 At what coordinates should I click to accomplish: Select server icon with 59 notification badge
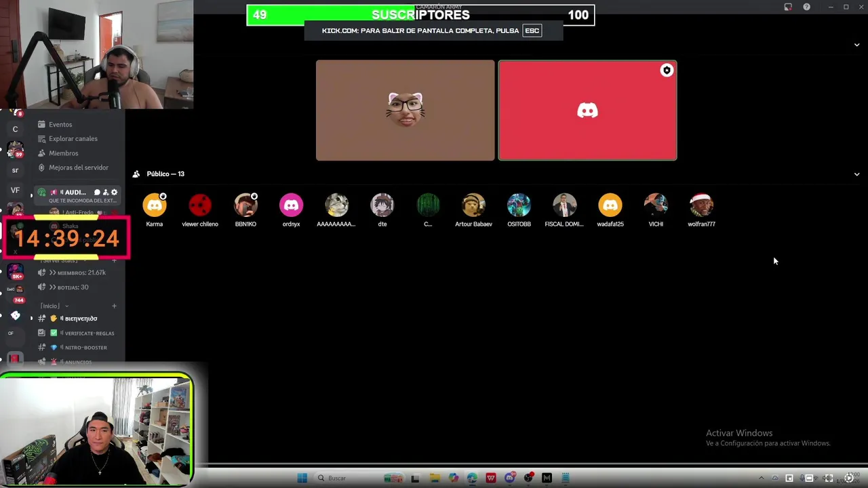[15, 149]
